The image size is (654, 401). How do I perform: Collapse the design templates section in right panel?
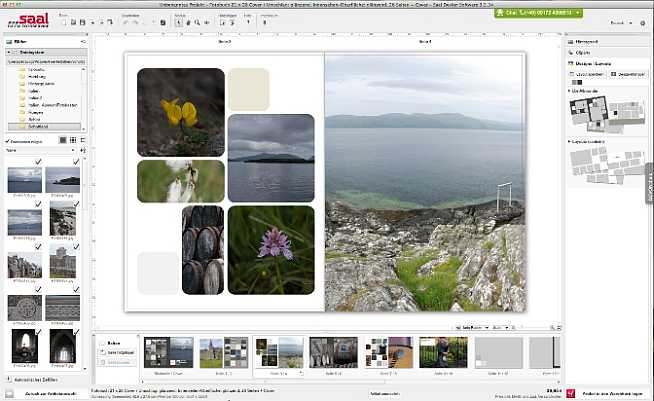(x=569, y=91)
